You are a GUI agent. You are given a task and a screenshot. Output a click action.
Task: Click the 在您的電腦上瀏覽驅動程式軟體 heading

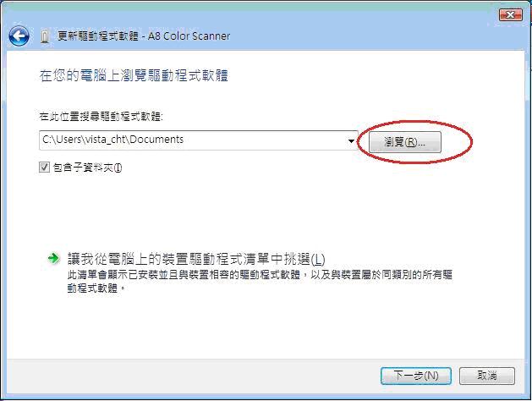pyautogui.click(x=134, y=75)
